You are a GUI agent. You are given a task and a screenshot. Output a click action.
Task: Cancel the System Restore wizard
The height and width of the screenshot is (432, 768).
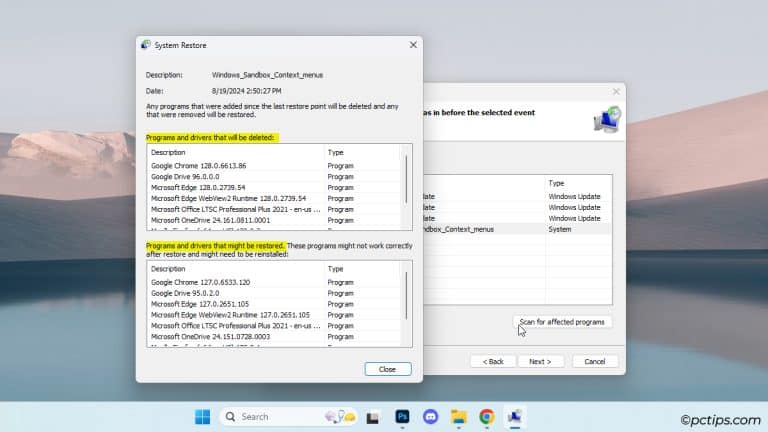tap(595, 361)
